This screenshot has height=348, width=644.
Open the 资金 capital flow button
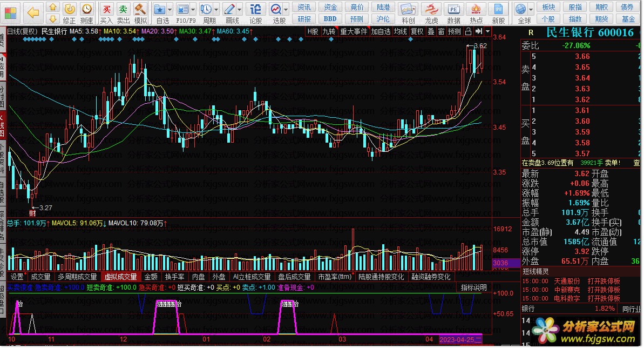tap(330, 7)
